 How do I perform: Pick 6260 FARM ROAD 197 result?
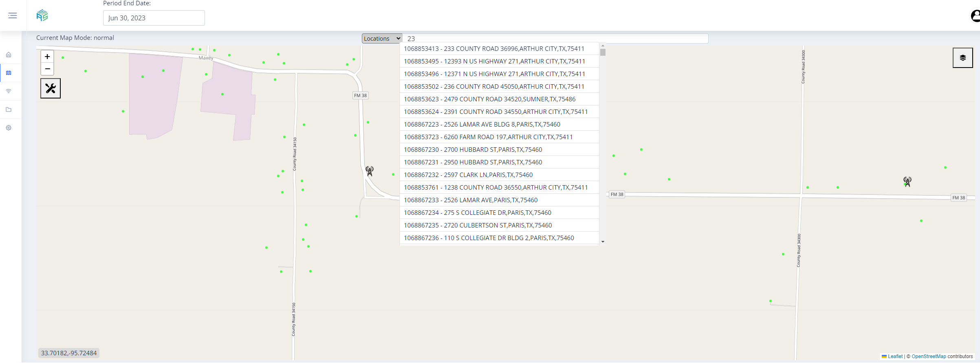[x=500, y=137]
